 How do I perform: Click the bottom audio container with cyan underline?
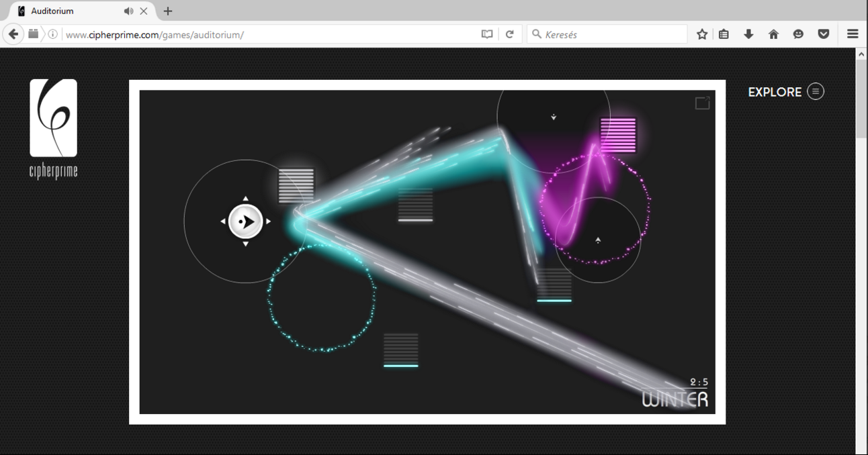(x=401, y=350)
